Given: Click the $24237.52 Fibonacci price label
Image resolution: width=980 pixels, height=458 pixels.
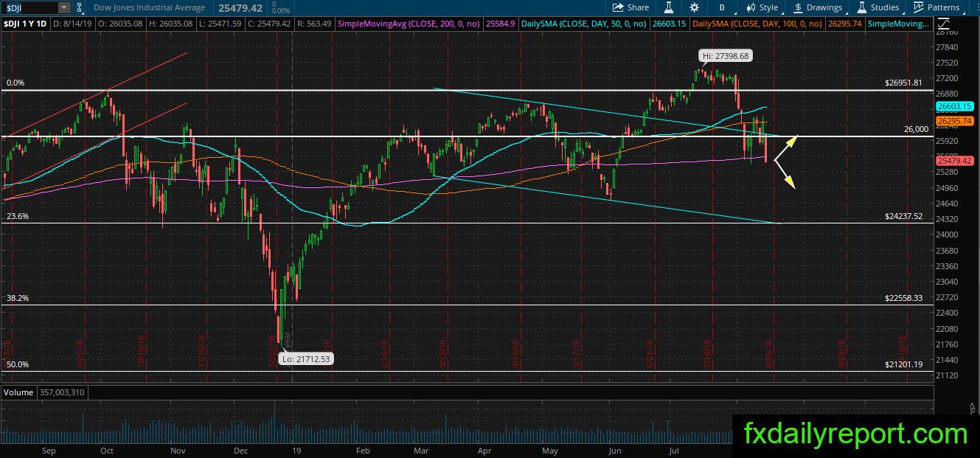Looking at the screenshot, I should [904, 216].
